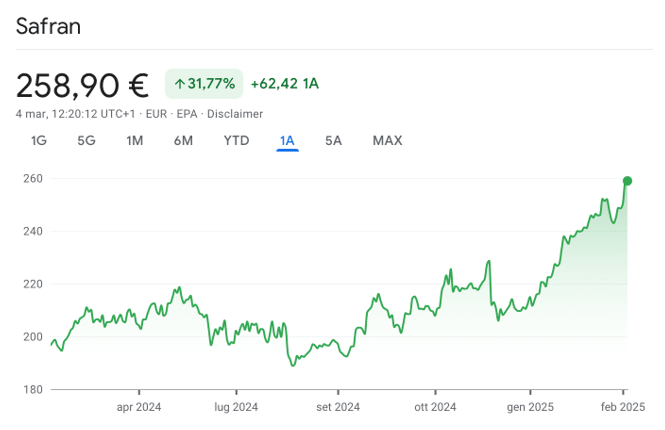Click the 220 y-axis label
665x430 pixels.
(x=33, y=284)
